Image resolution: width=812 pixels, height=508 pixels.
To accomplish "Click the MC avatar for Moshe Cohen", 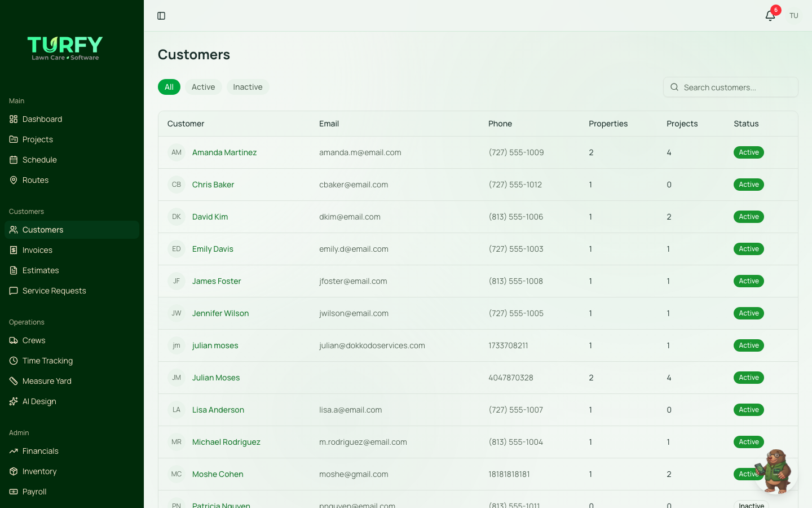I will click(176, 474).
